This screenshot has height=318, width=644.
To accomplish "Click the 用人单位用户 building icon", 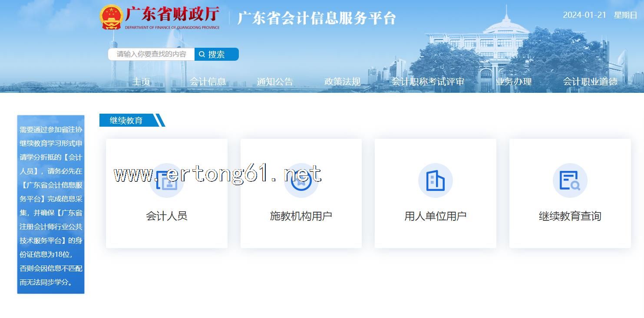I will 435,180.
